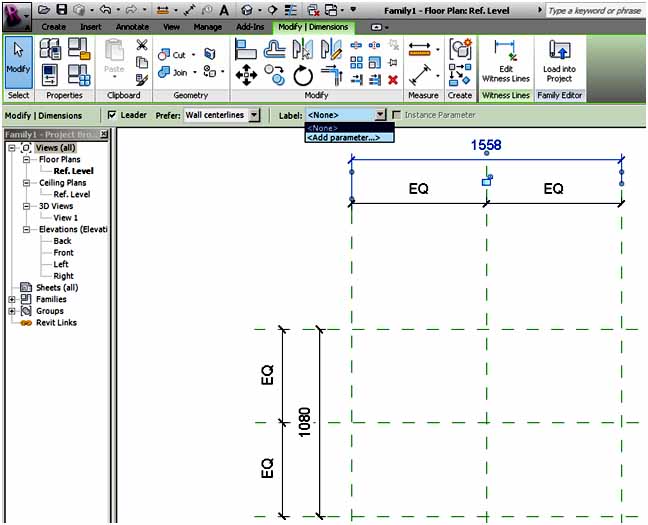This screenshot has width=648, height=525.
Task: Open the Prefer Wall centerlines dropdown
Action: 254,115
